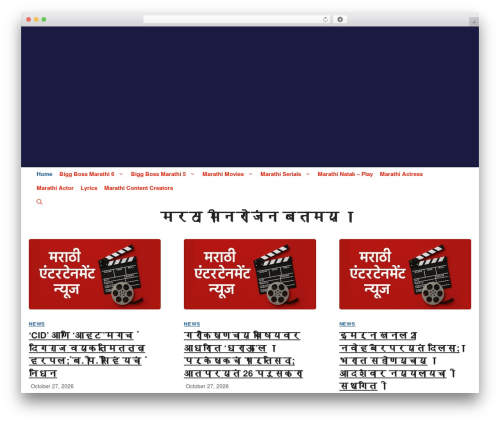Click NEWS category tag of 'CID' article
Image resolution: width=500 pixels, height=423 pixels.
[37, 324]
